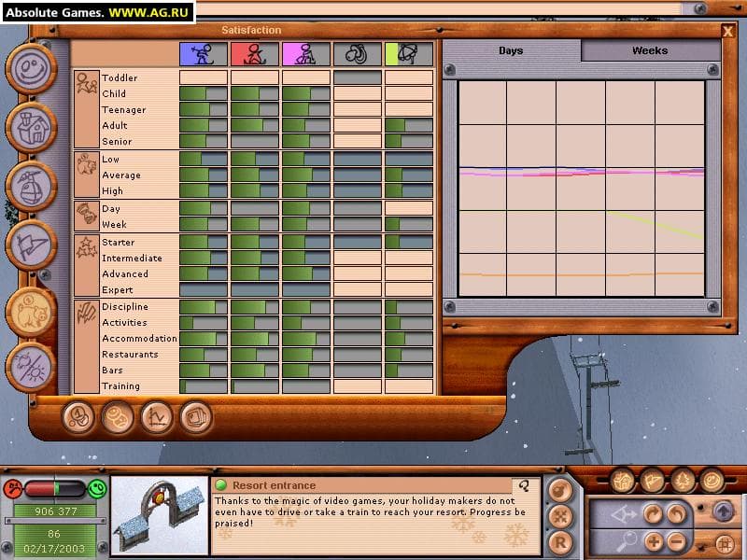Toggle the red sledder column header
This screenshot has height=560, width=747.
255,55
